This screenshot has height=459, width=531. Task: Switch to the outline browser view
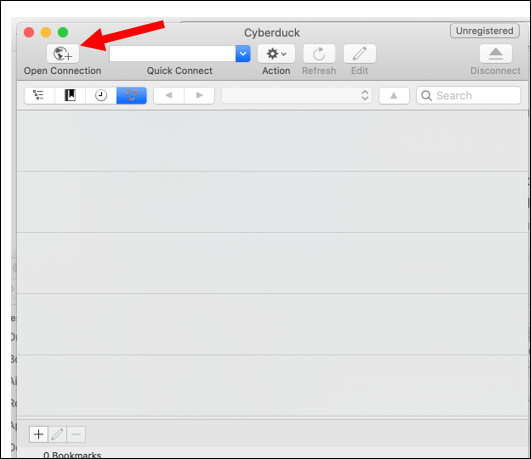tap(39, 96)
